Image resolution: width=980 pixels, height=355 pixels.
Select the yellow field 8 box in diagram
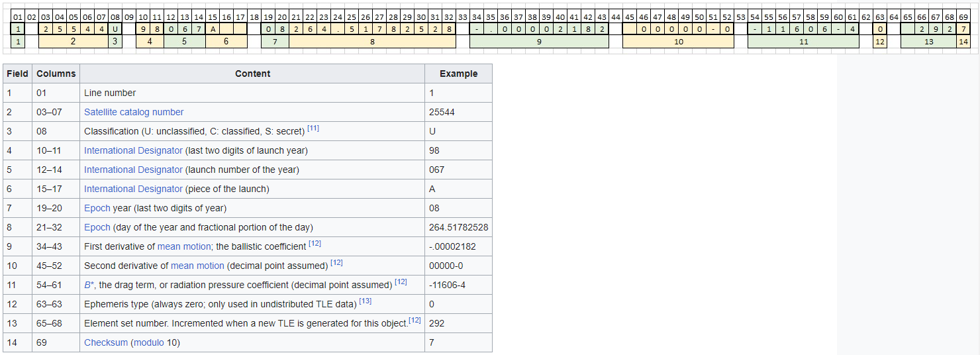point(372,42)
